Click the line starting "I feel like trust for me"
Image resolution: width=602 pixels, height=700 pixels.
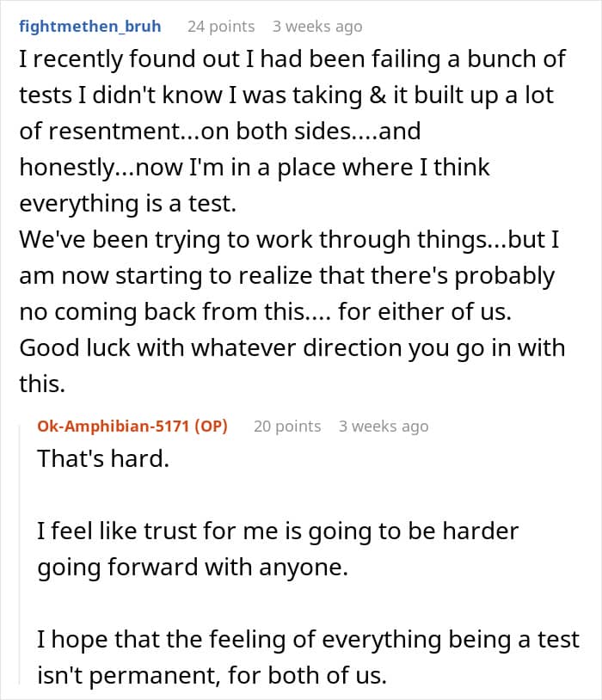pos(278,531)
